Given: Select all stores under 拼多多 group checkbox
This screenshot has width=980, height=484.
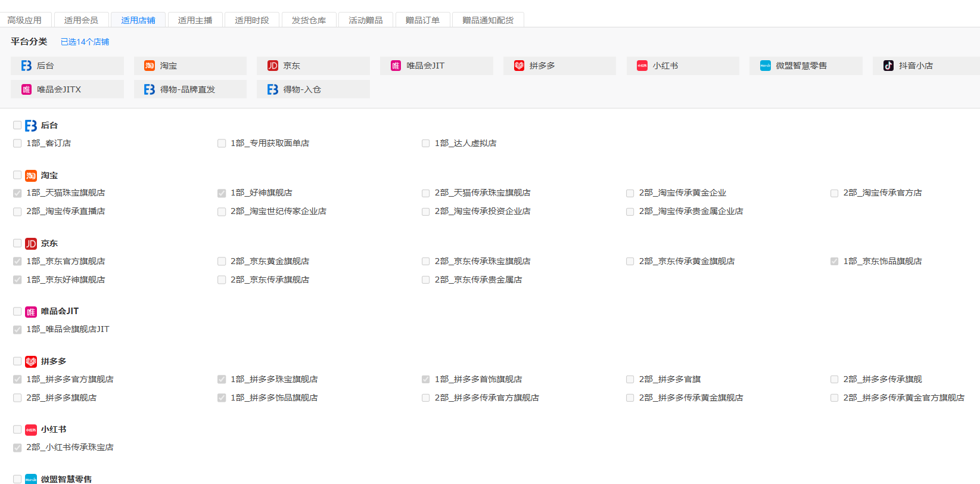Looking at the screenshot, I should (x=17, y=361).
